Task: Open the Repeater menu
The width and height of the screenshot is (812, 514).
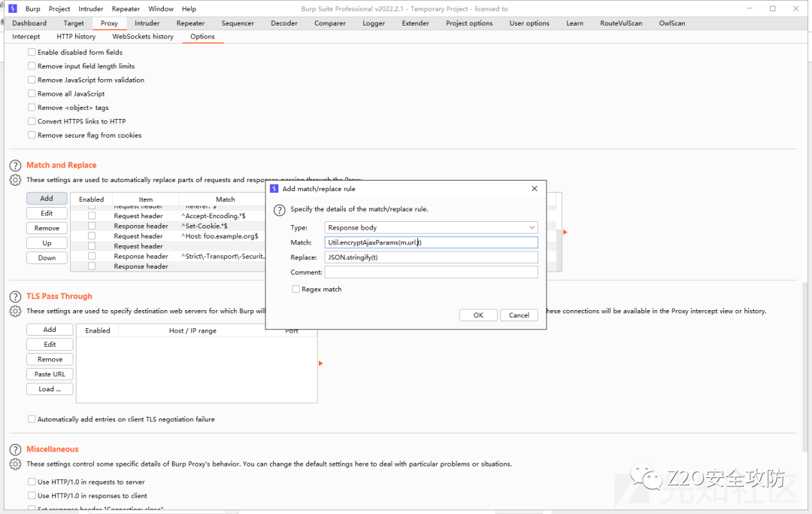Action: [126, 9]
